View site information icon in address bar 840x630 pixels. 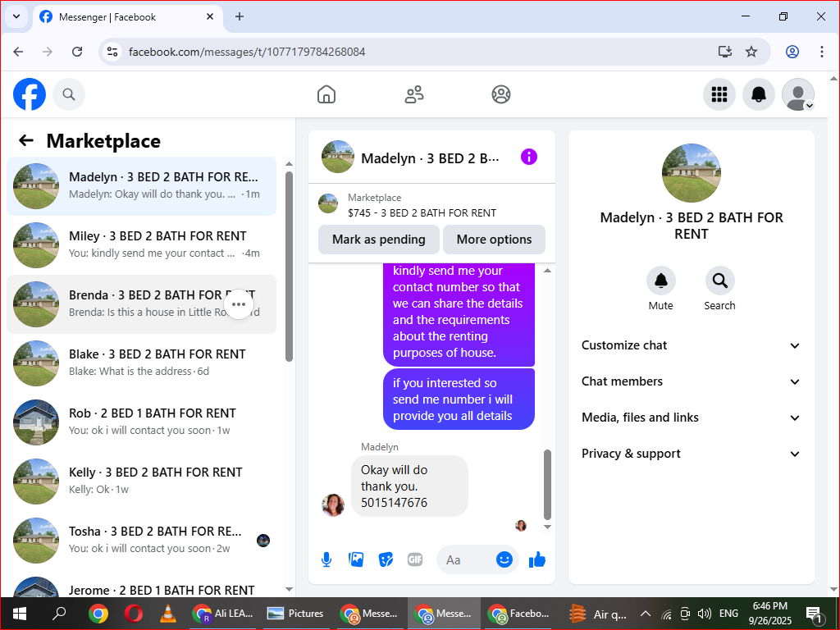112,52
